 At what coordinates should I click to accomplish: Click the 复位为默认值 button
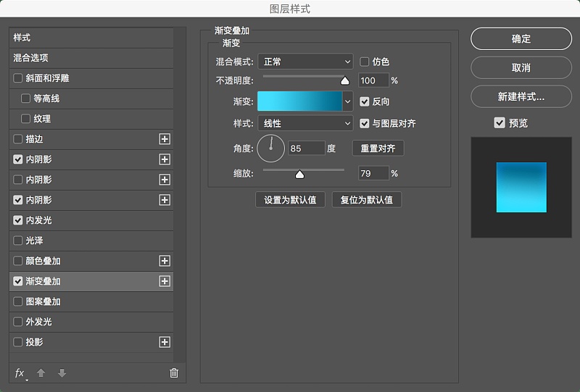(367, 200)
